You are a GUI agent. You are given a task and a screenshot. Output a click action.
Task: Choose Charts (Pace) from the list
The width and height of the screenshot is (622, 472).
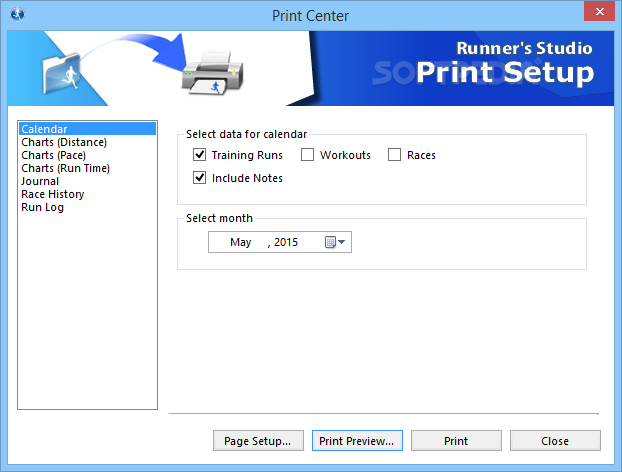[87, 155]
